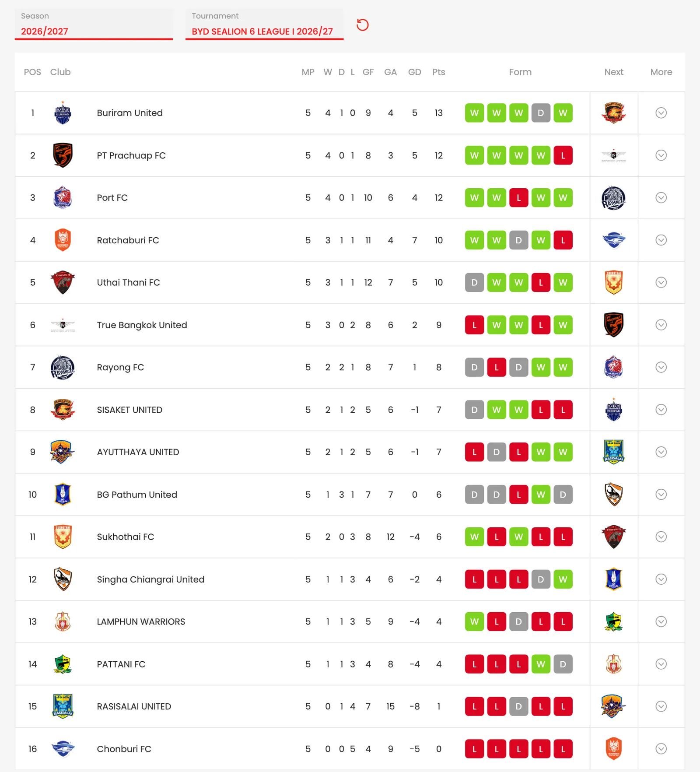Viewport: 700px width, 772px height.
Task: Click Port FC club crest in row 3
Action: [63, 198]
